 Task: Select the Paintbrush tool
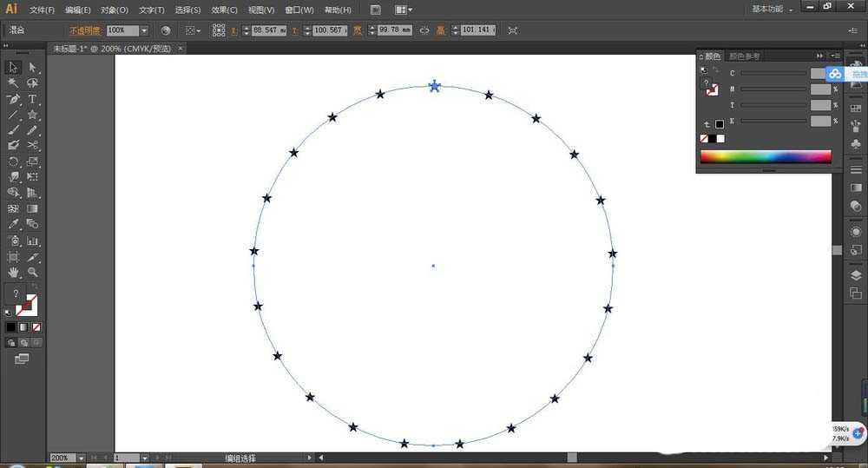pos(13,130)
